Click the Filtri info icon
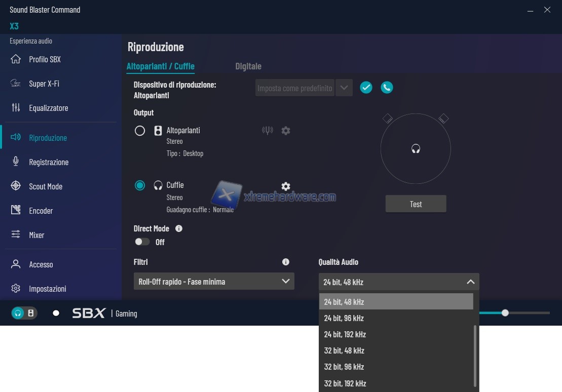Viewport: 562px width, 392px height. pyautogui.click(x=286, y=262)
